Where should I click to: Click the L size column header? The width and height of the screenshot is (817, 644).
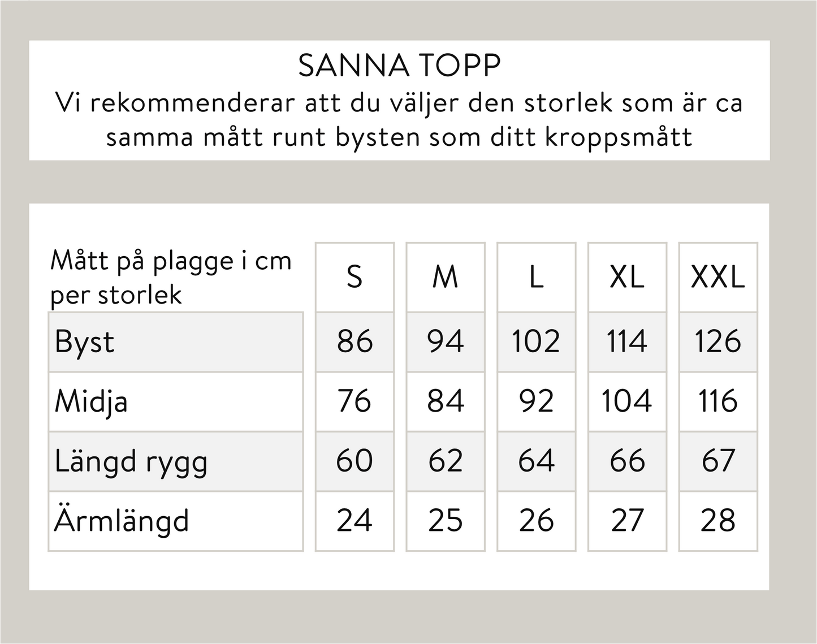[536, 278]
